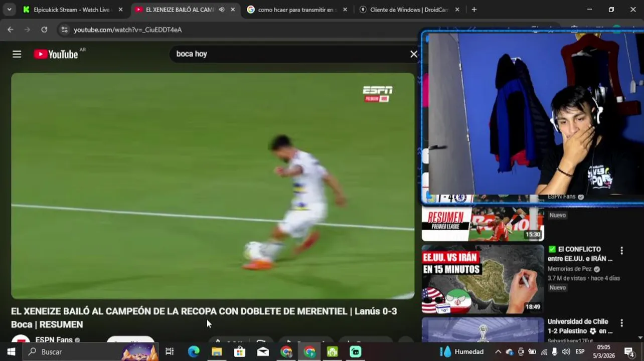Open the first Chrome icon in the taskbar
The height and width of the screenshot is (361, 644).
(x=286, y=352)
